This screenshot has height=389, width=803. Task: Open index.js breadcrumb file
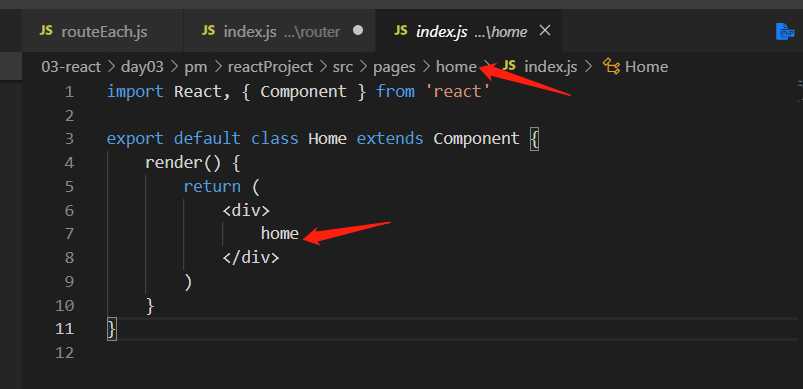pyautogui.click(x=551, y=67)
